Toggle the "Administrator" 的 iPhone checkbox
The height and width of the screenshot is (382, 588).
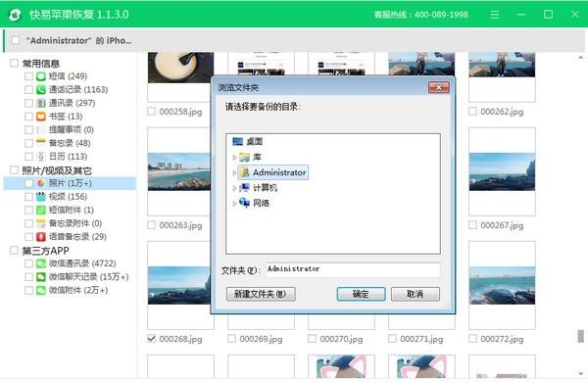click(16, 40)
